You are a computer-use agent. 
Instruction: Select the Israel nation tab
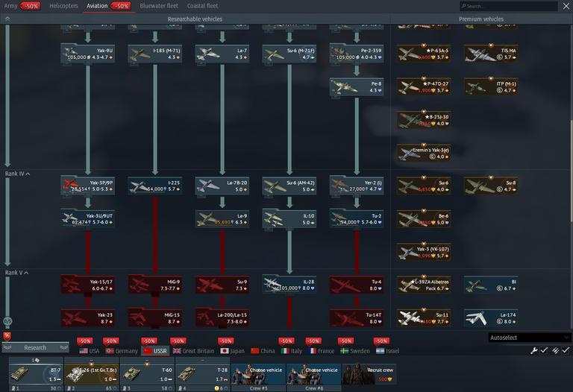pos(388,351)
